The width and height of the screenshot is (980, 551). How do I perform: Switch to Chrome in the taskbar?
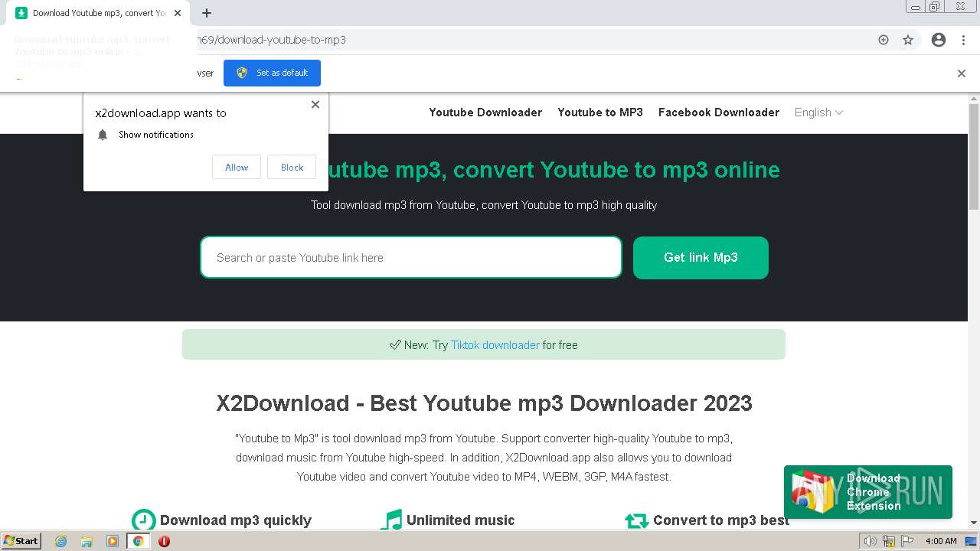138,541
